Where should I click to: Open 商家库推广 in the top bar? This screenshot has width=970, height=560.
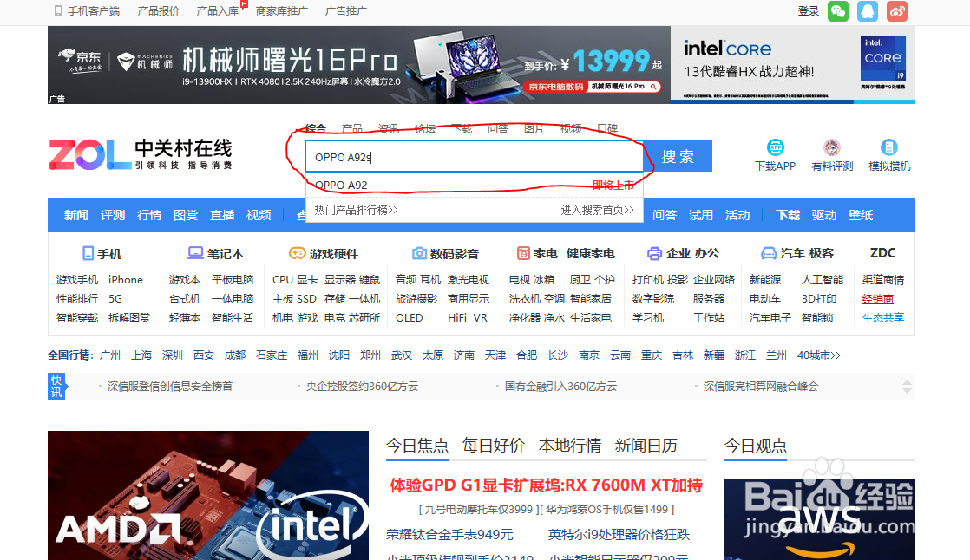[x=281, y=11]
